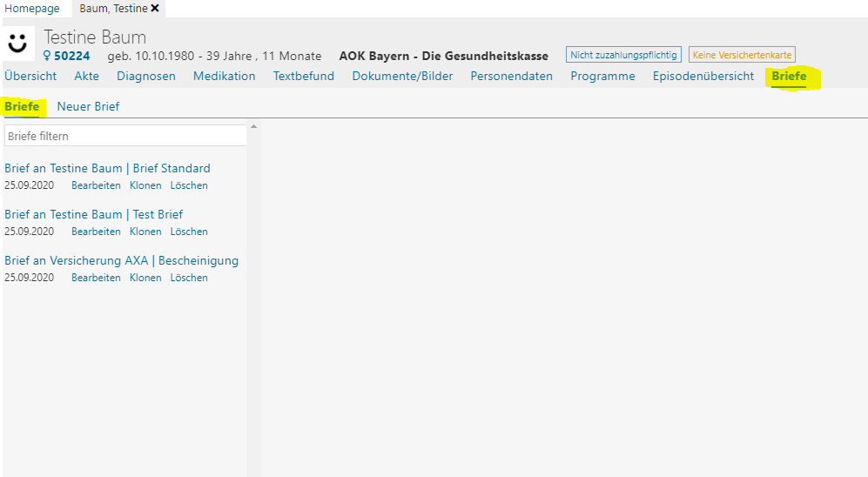Click the Neuer Brief subtab

coord(88,106)
